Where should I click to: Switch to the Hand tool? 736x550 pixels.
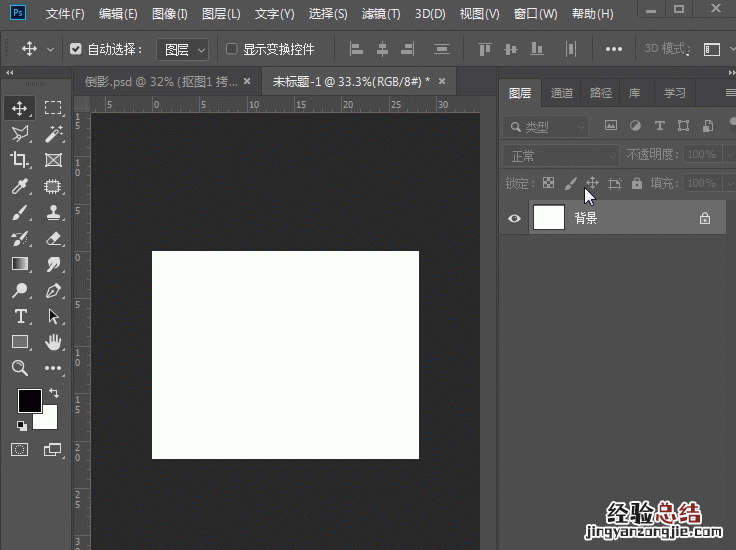coord(53,342)
